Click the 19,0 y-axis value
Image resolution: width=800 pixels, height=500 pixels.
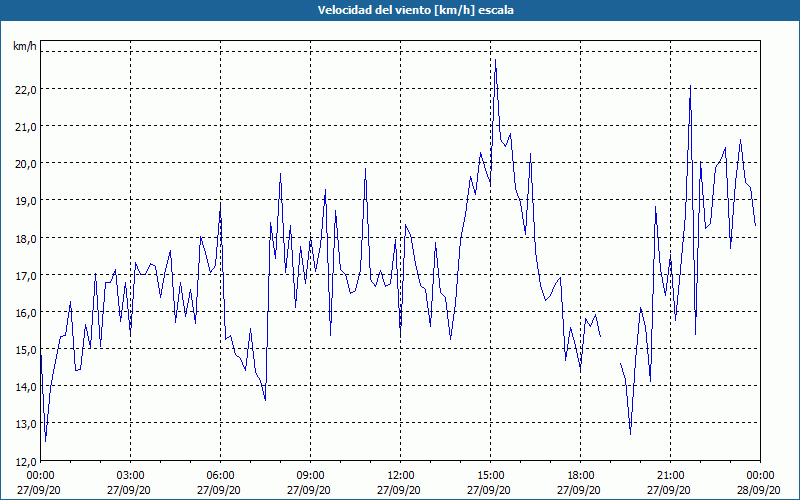26,201
